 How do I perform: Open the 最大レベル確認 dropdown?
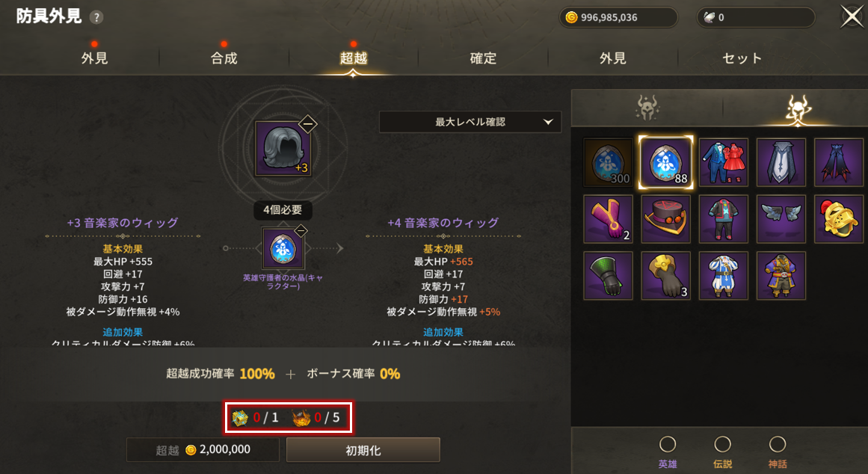pos(470,122)
